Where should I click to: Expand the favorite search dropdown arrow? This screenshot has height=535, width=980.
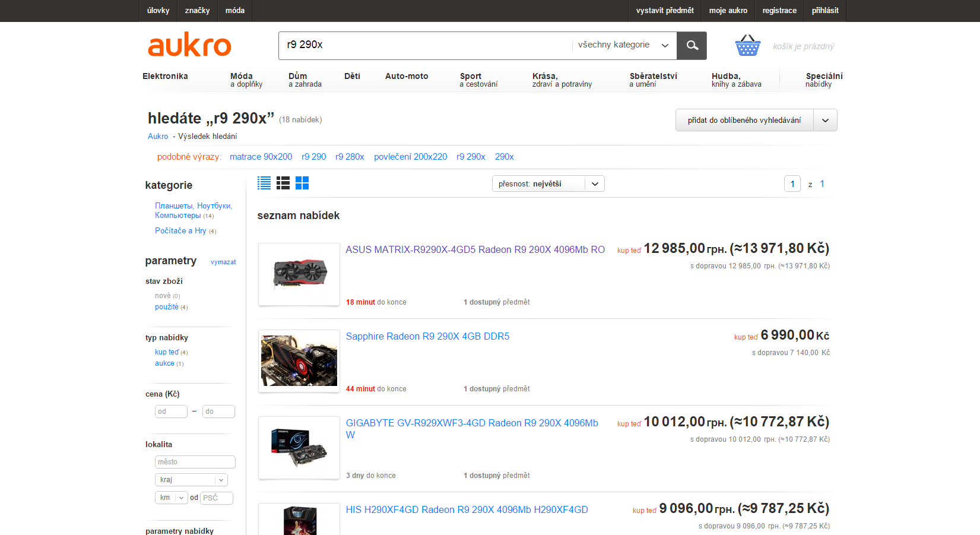coord(825,120)
